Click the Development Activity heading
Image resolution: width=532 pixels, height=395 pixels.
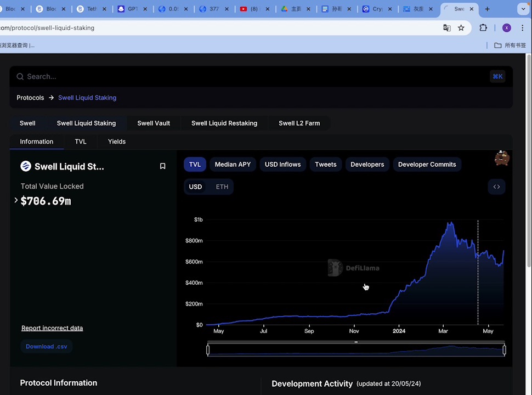tap(312, 384)
